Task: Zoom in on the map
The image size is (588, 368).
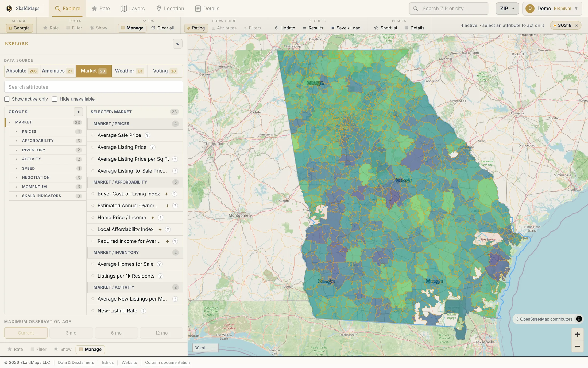Action: pyautogui.click(x=578, y=334)
